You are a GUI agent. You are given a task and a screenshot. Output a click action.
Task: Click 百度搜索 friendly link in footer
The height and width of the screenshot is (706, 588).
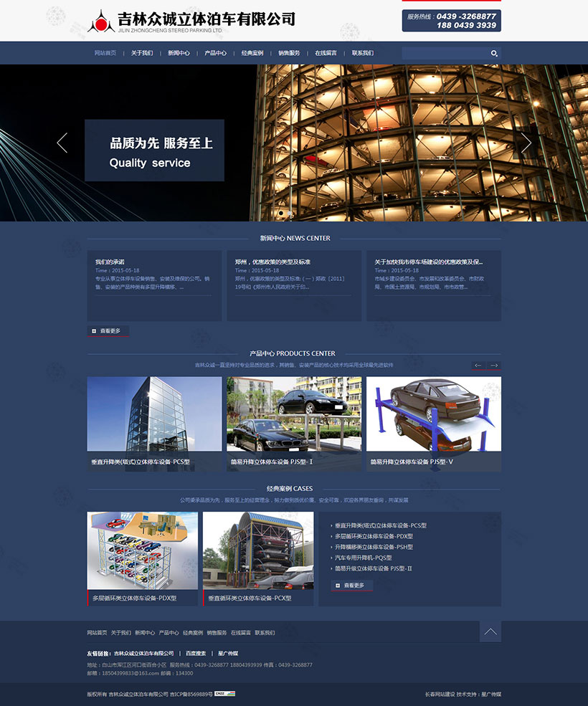pos(196,654)
